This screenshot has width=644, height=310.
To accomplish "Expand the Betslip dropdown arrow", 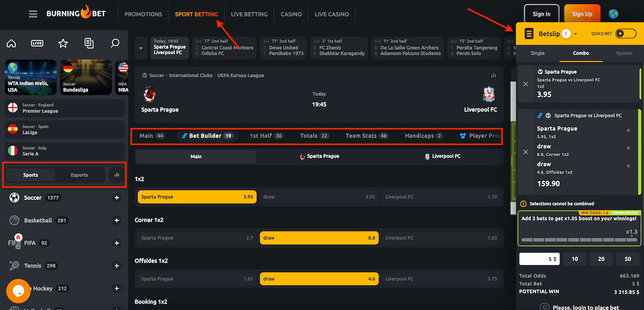I will click(576, 34).
